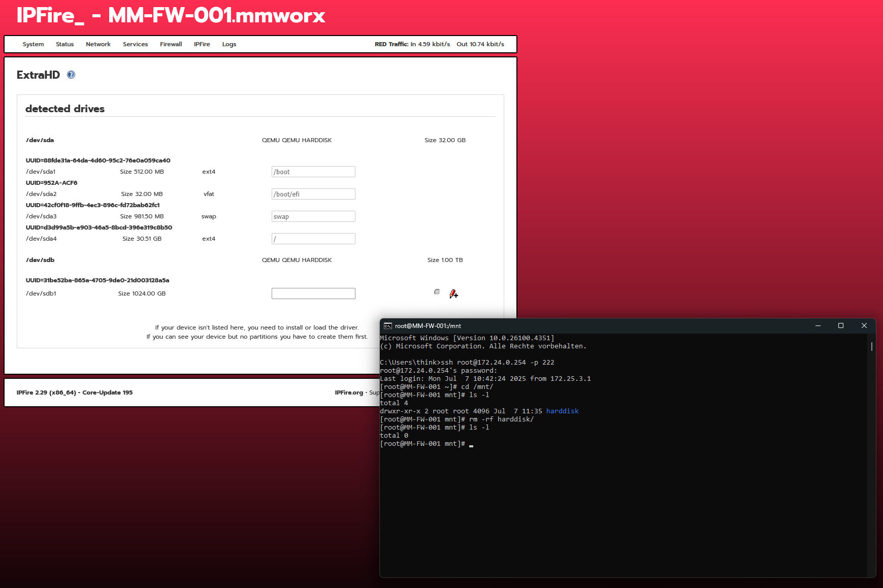Click the blue 'harddisk' directory name in terminal
The height and width of the screenshot is (588, 883).
[562, 411]
